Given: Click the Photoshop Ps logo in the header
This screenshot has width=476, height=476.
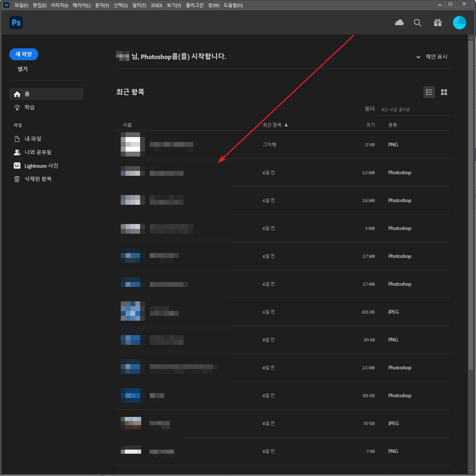Looking at the screenshot, I should (x=16, y=23).
